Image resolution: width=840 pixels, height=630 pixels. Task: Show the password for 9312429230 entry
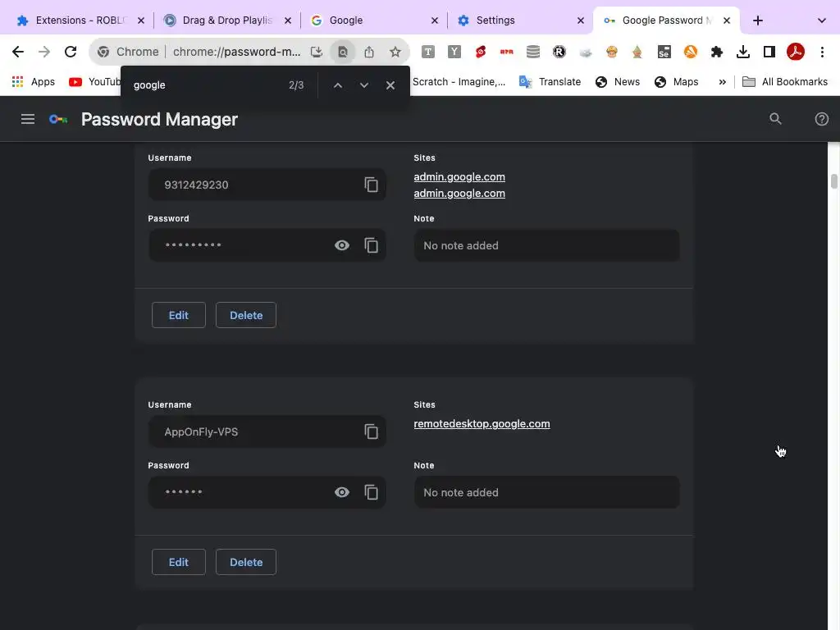click(342, 245)
